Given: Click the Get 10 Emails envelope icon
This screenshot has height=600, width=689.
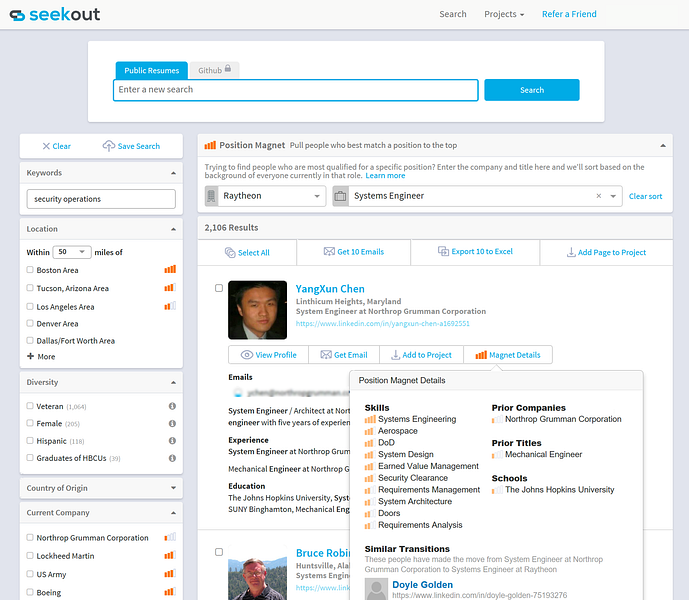Looking at the screenshot, I should (329, 251).
